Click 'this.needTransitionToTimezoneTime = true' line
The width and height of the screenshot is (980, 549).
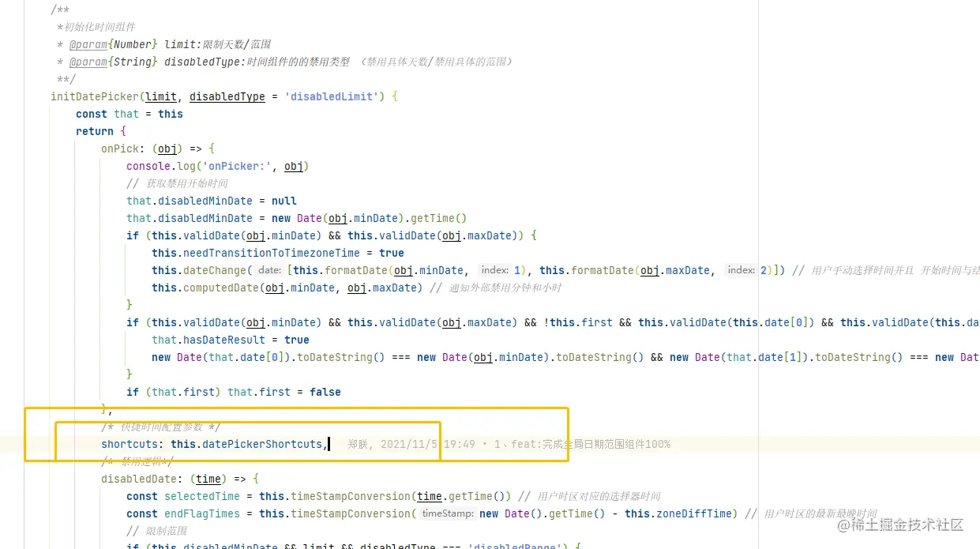click(278, 253)
